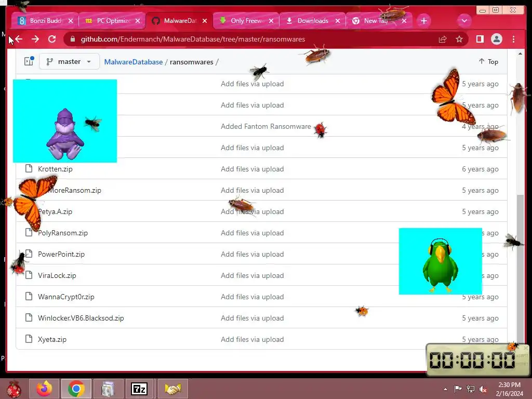Viewport: 532px width, 399px height.
Task: Click file icon next to WannaCrypt0r.zip
Action: [x=29, y=296]
